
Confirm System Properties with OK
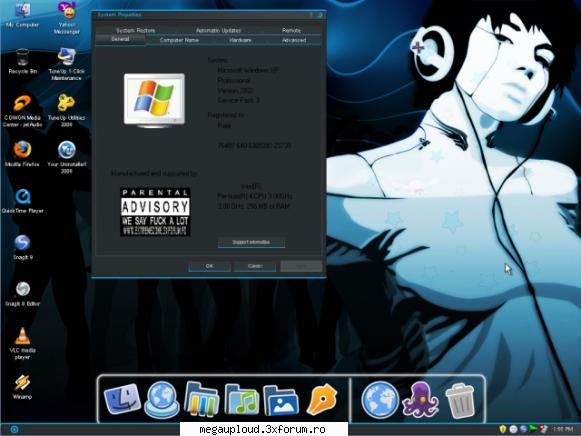coord(209,266)
